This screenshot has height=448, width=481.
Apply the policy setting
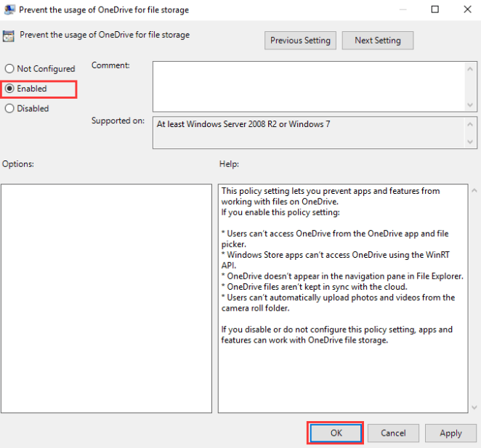450,433
